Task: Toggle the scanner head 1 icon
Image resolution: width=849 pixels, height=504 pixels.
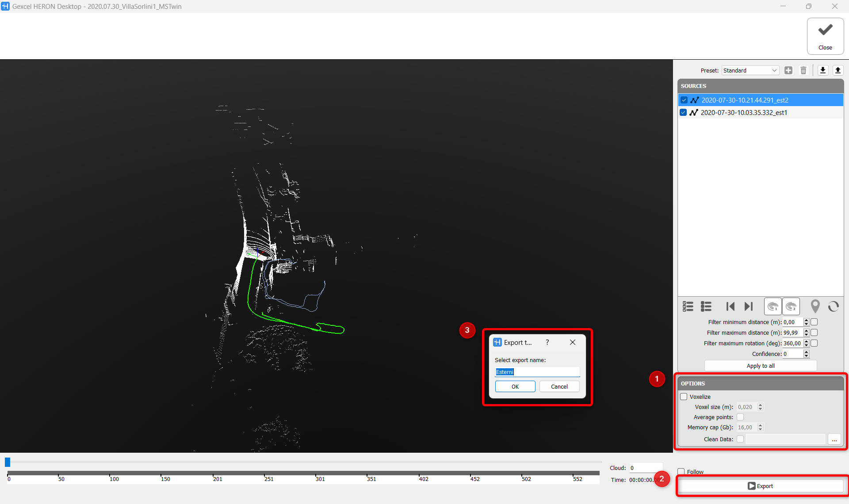Action: (773, 306)
